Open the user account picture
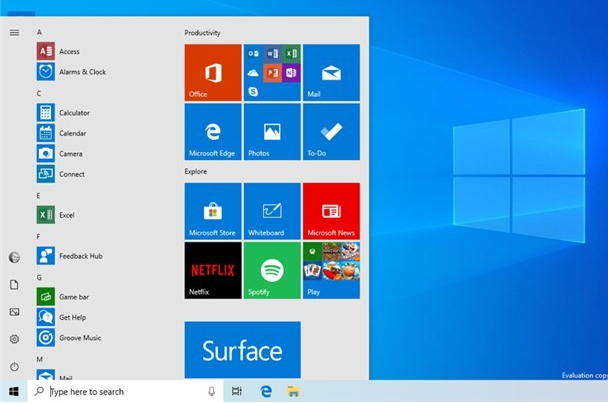The image size is (608, 403). [14, 257]
